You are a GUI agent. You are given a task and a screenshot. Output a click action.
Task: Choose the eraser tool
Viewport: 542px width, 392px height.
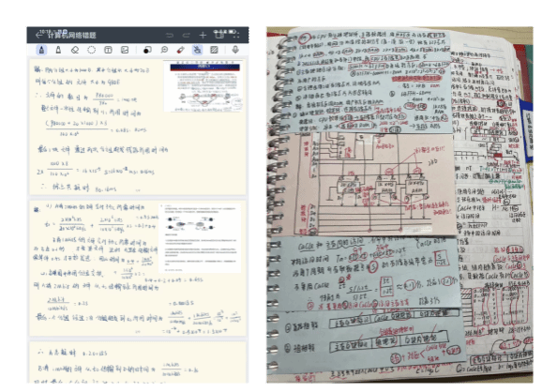[x=75, y=50]
